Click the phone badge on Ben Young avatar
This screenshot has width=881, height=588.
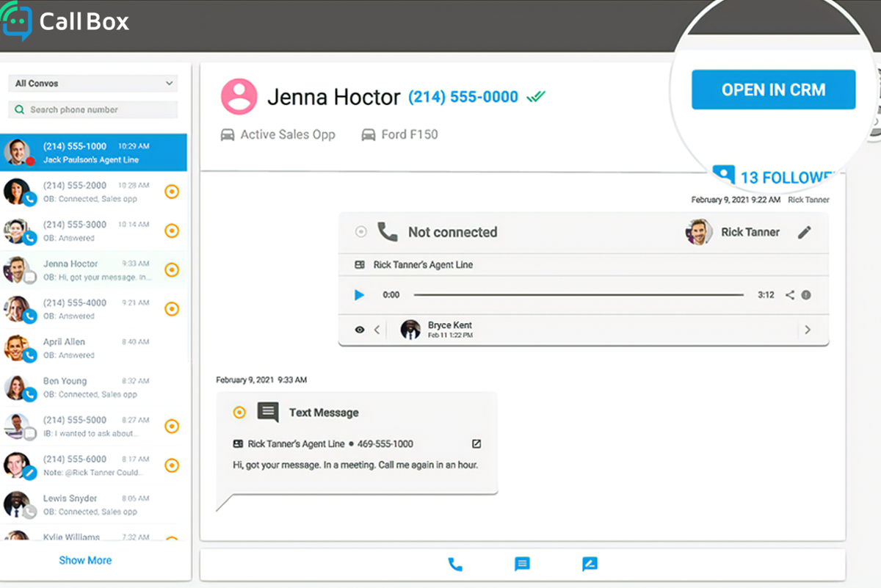click(x=30, y=395)
